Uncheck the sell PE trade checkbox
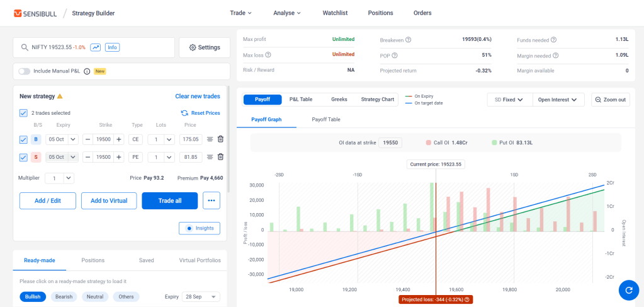This screenshot has height=307, width=644. click(23, 157)
